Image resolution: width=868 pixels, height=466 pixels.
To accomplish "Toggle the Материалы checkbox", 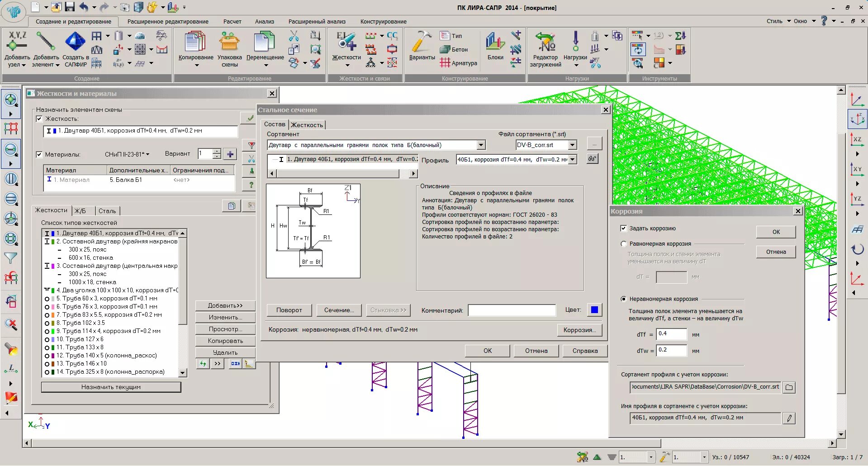I will 39,154.
